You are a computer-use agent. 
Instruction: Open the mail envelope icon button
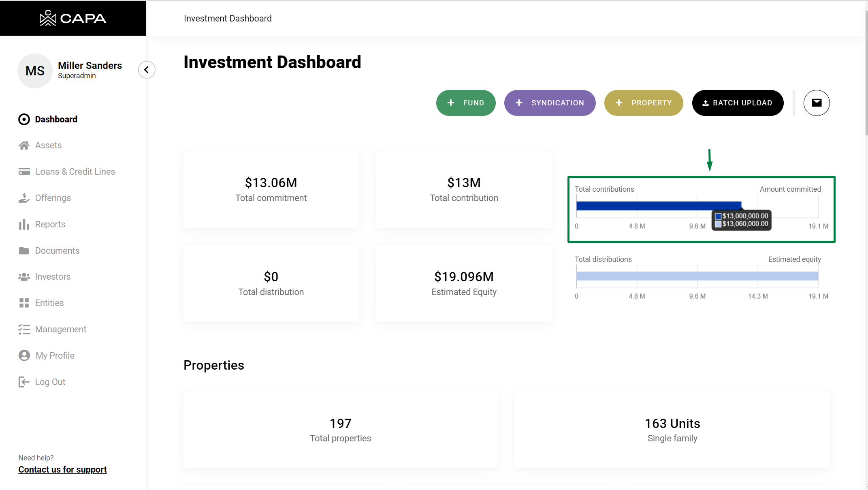point(816,103)
